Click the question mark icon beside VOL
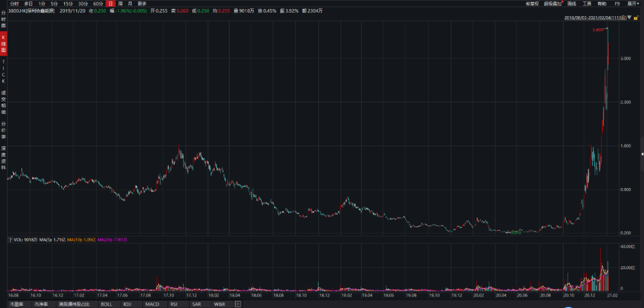 [10, 239]
